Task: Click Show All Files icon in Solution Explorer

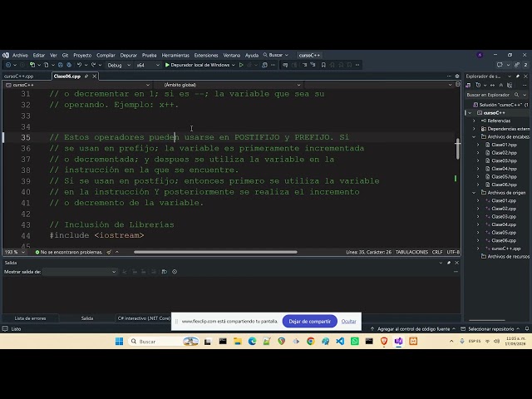Action: point(510,85)
